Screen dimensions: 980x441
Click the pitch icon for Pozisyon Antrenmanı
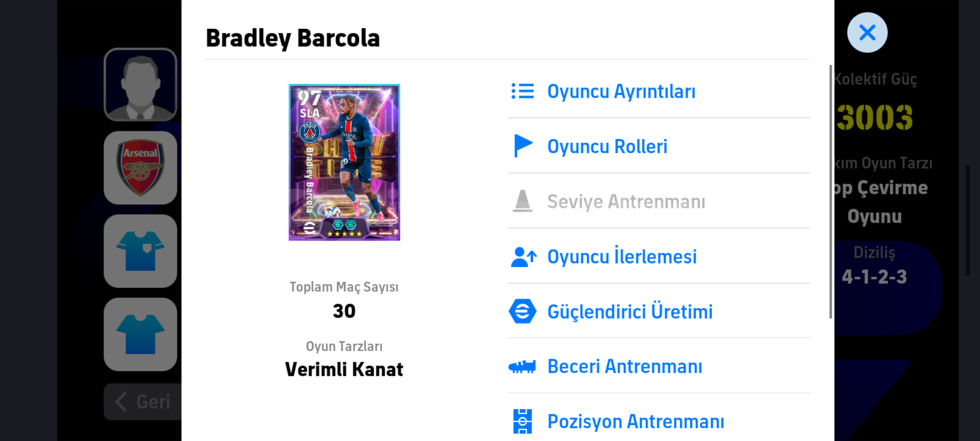522,421
